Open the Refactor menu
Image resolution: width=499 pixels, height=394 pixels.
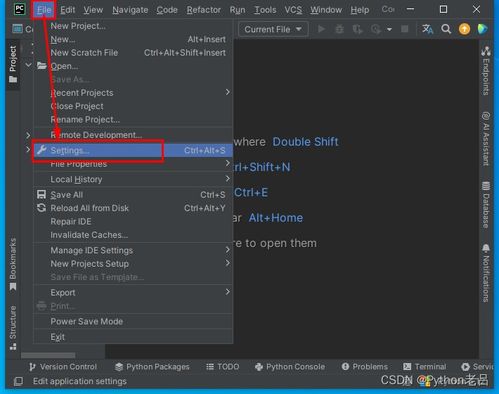(x=204, y=10)
